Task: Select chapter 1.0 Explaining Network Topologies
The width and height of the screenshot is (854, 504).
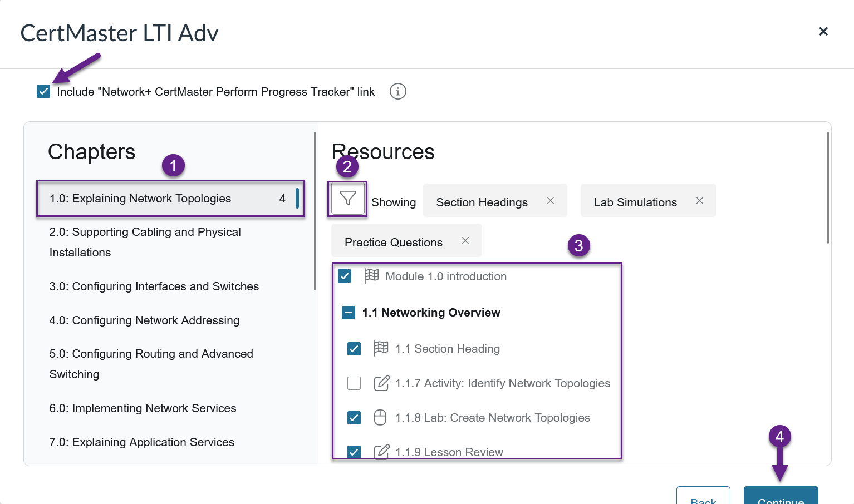Action: [170, 199]
